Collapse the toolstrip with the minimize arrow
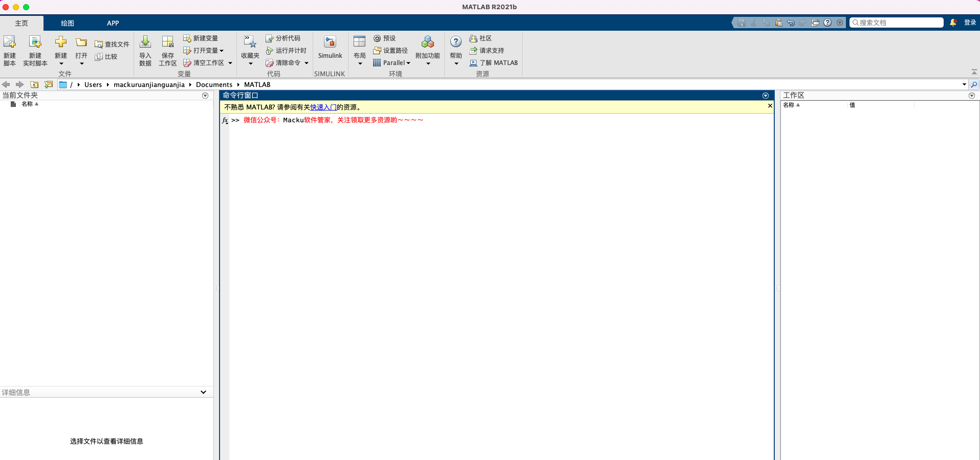Screen dimensions: 980x460 pos(974,72)
